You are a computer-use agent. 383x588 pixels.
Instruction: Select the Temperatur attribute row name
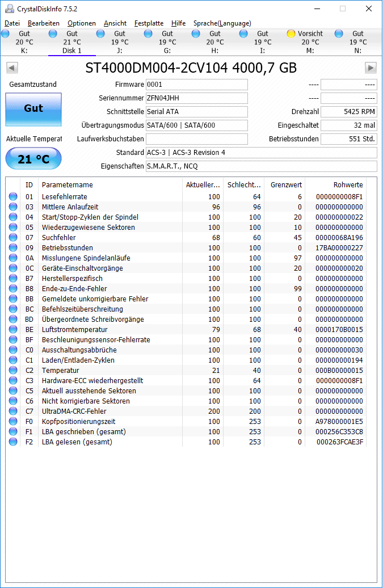(x=60, y=370)
